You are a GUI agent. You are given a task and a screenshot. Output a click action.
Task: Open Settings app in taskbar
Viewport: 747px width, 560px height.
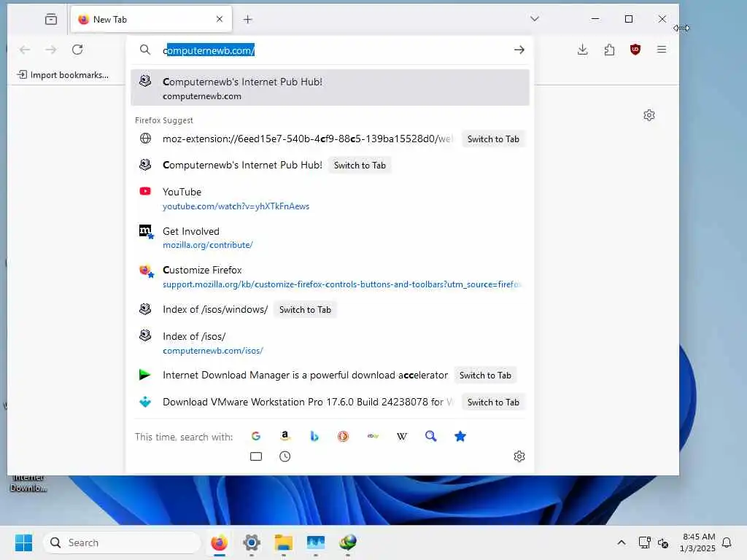click(252, 542)
